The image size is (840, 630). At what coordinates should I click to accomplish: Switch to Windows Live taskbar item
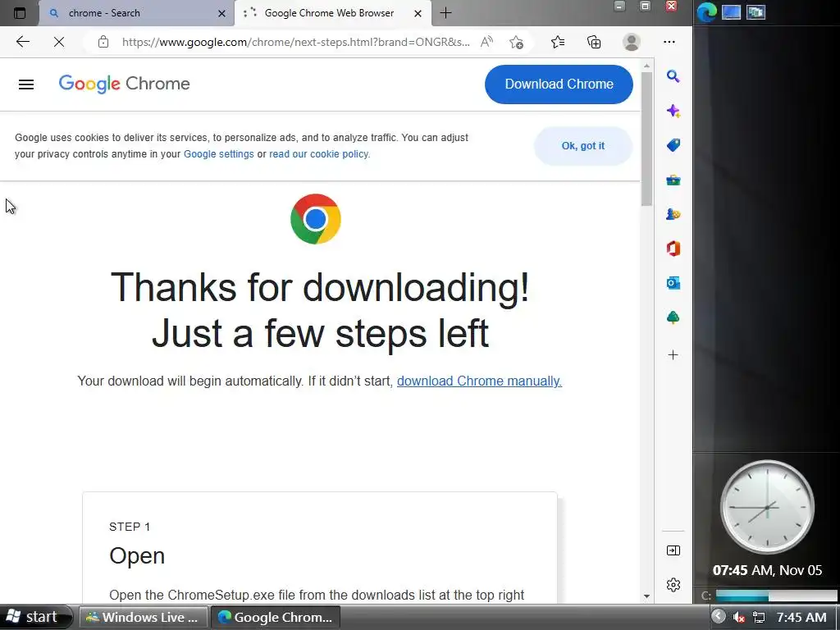tap(143, 617)
